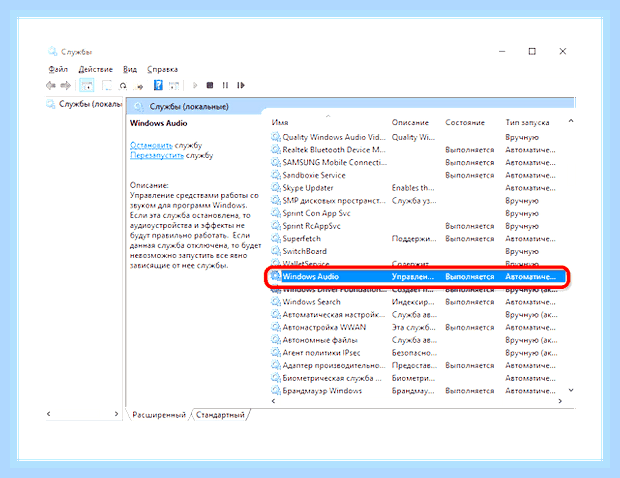Restart the service with the restart icon
This screenshot has height=478, width=620.
[241, 85]
